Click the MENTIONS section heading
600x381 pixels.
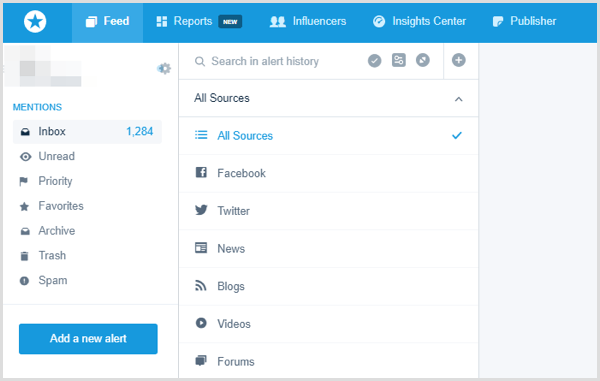37,107
